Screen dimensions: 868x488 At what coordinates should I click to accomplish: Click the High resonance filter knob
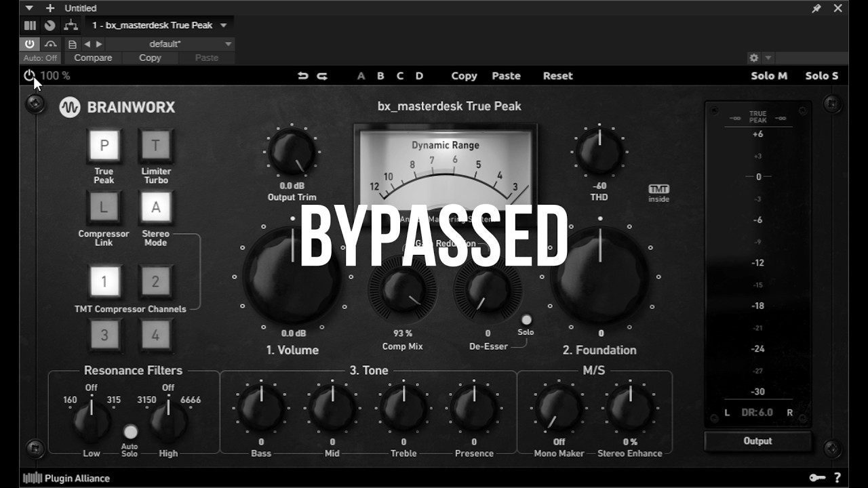(x=168, y=421)
